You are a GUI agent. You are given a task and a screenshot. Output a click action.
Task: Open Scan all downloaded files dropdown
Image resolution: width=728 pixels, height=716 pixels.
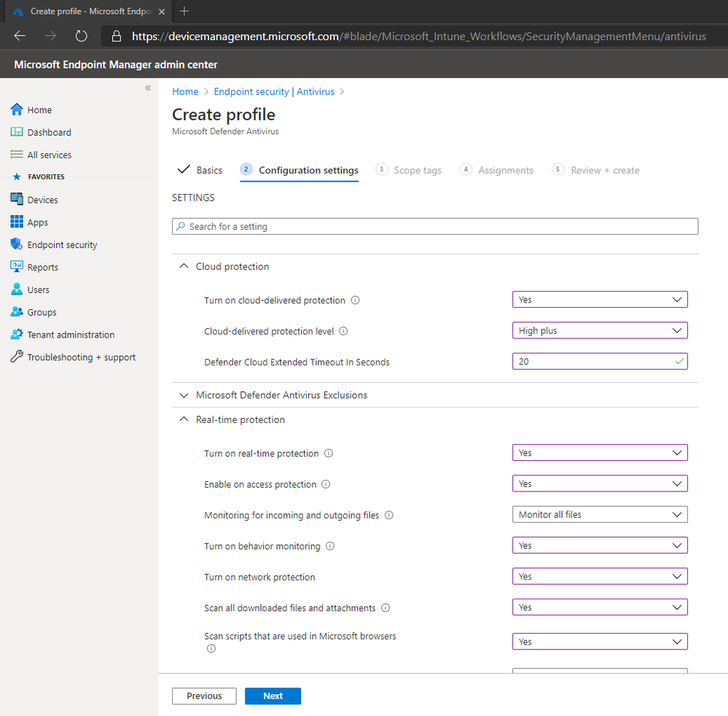pyautogui.click(x=600, y=607)
